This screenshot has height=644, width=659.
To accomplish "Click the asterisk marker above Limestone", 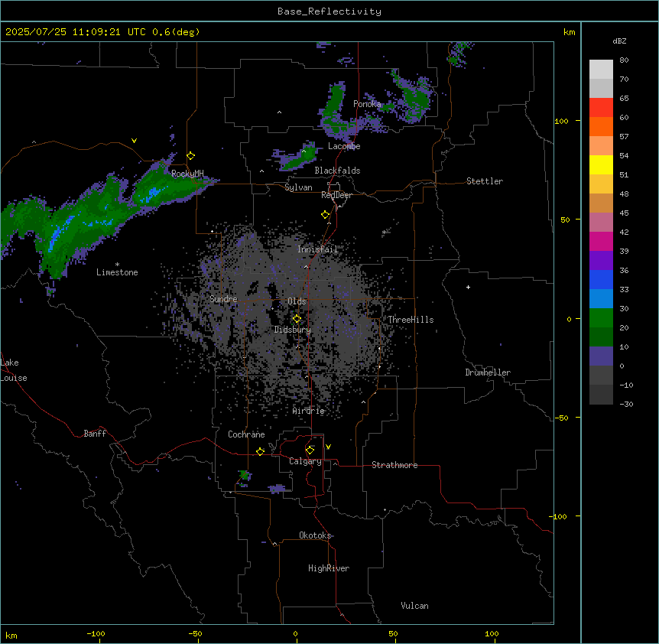I will tap(117, 265).
